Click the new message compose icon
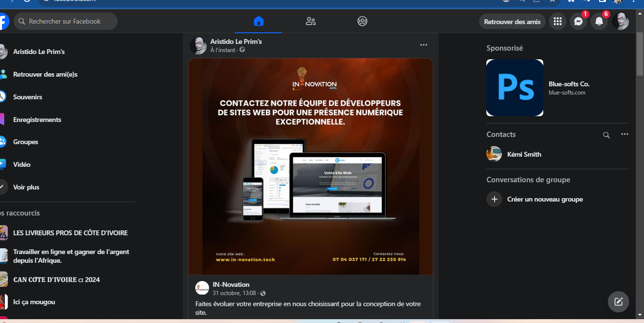 618,302
